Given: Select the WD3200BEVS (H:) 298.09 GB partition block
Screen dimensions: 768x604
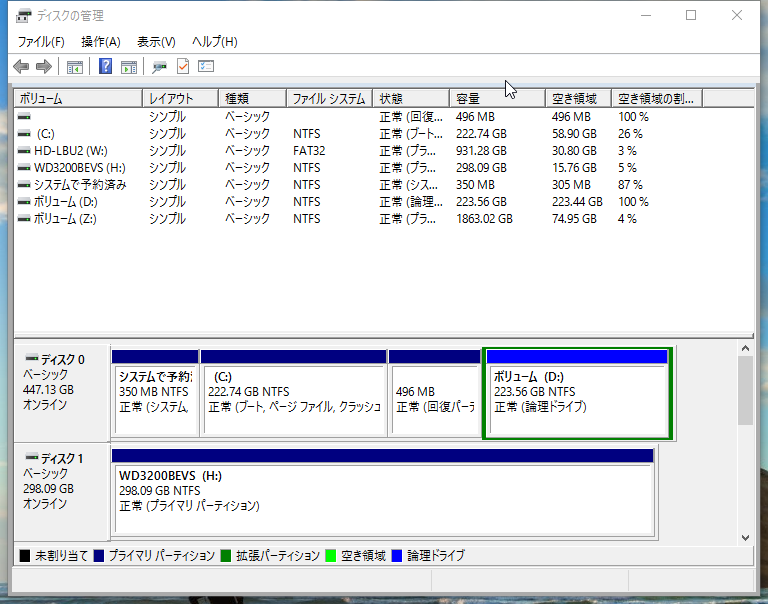Looking at the screenshot, I should [383, 492].
